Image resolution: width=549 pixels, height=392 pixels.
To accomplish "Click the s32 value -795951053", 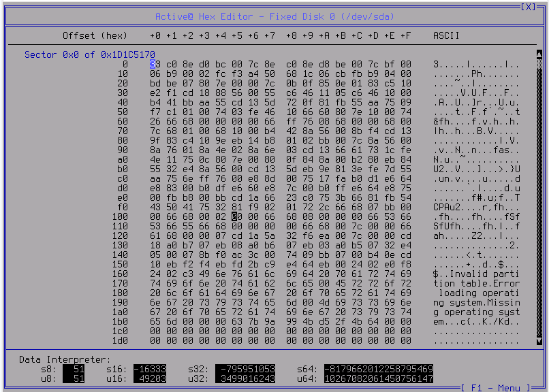I will [x=245, y=369].
